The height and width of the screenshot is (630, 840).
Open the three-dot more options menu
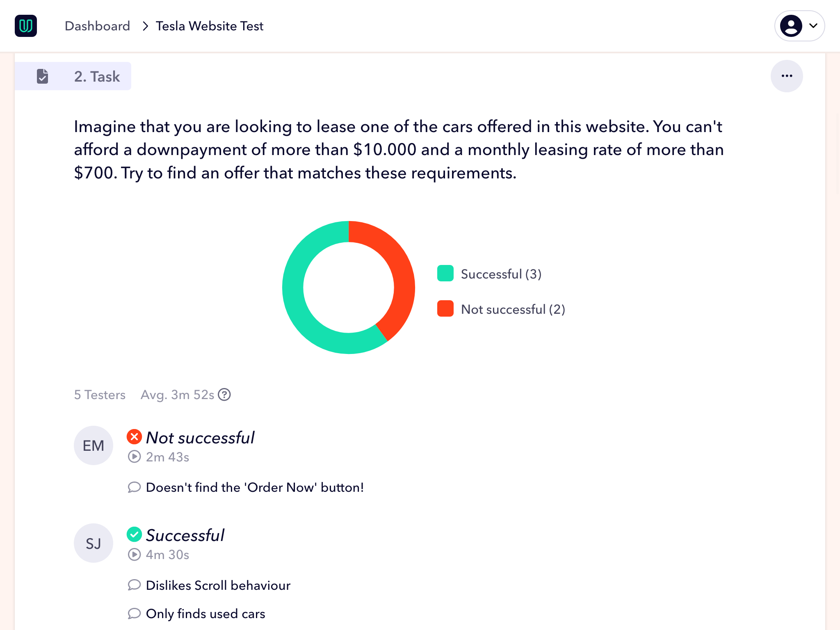pyautogui.click(x=786, y=76)
